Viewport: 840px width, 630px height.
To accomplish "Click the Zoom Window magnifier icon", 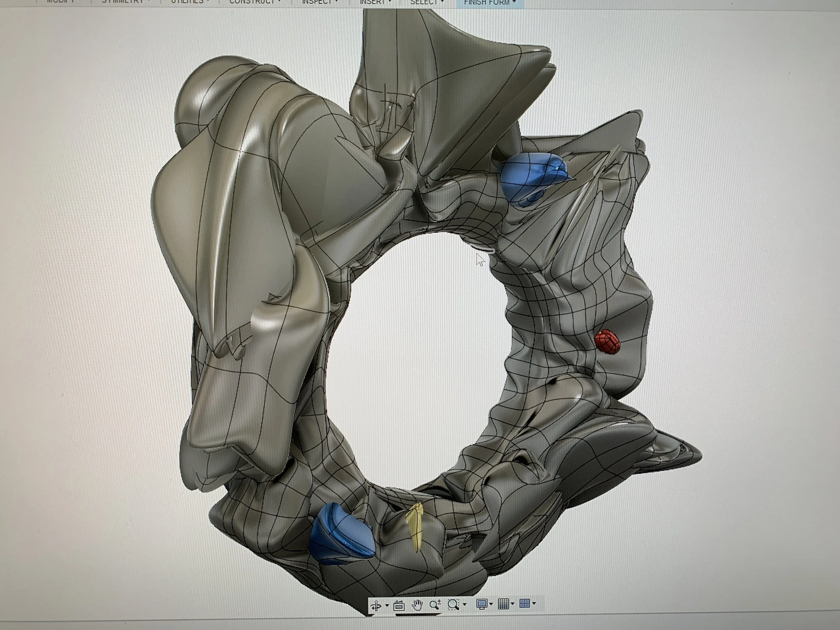I will [453, 604].
